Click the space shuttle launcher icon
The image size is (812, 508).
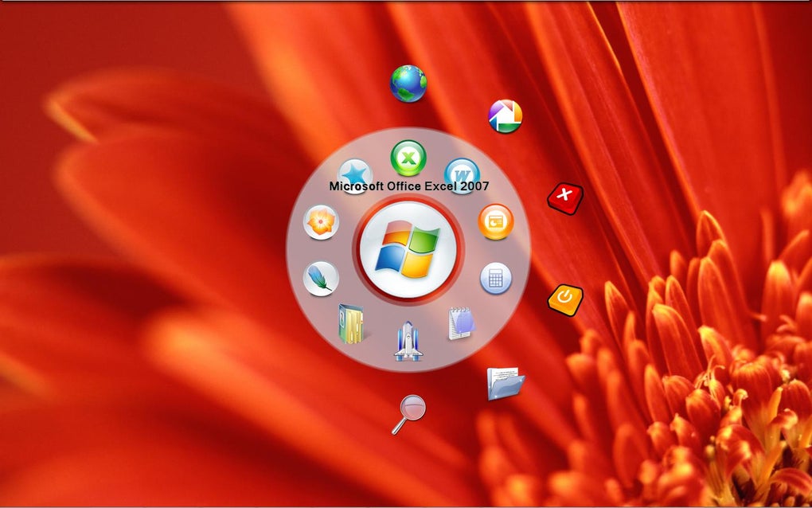408,341
